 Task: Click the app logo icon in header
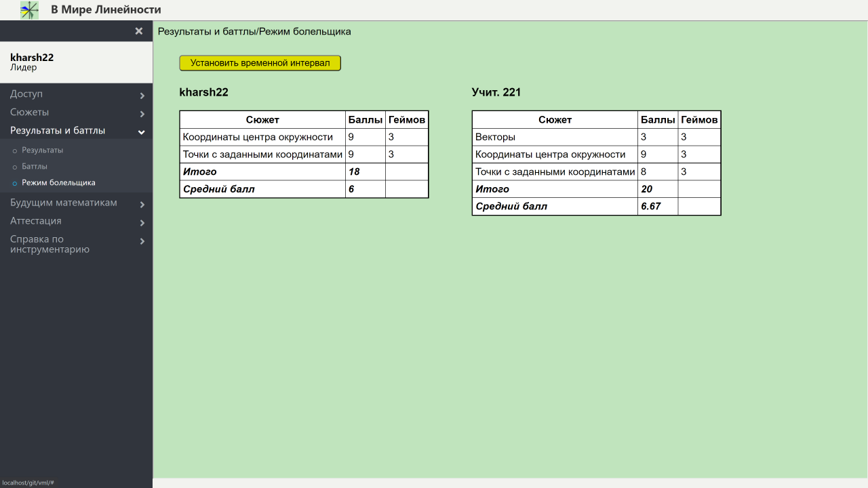29,9
